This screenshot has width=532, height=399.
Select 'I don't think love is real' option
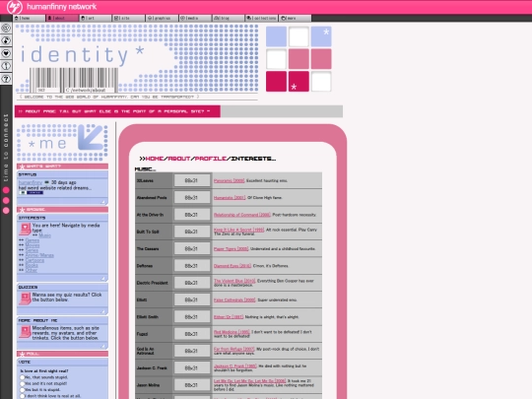click(x=23, y=396)
